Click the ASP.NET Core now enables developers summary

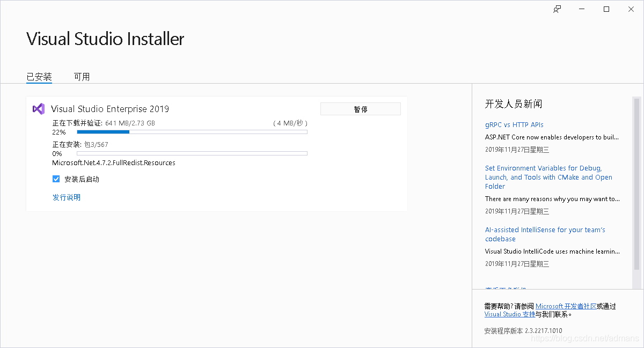click(552, 137)
